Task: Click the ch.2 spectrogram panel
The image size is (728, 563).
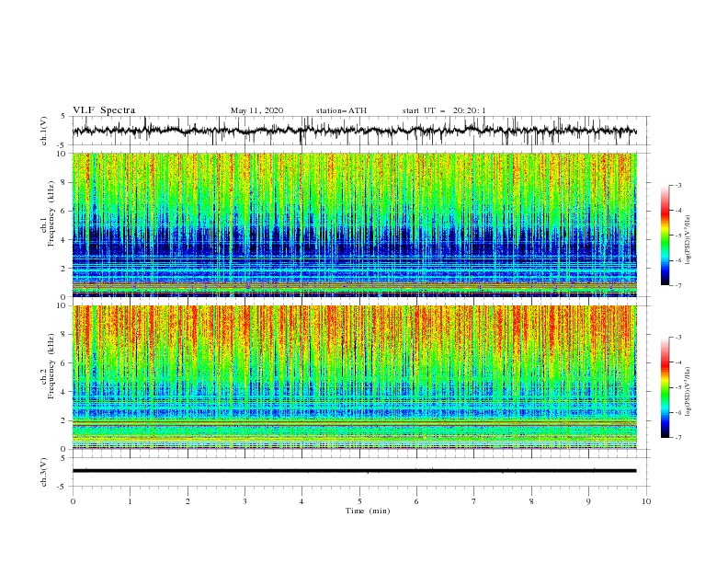Action: tap(354, 377)
